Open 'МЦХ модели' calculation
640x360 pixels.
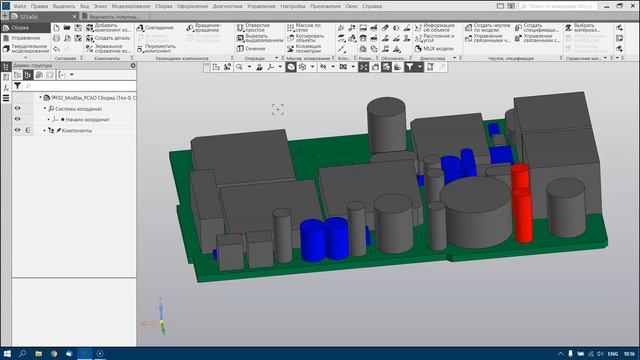[x=434, y=49]
